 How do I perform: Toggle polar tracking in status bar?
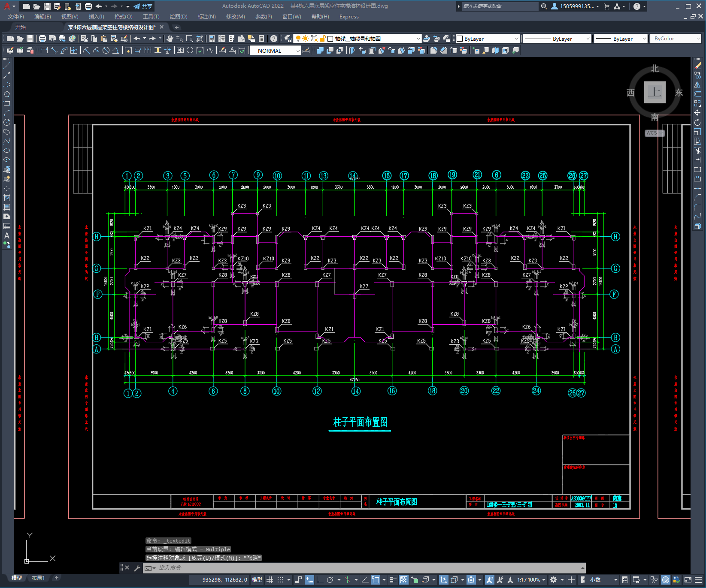(330, 580)
